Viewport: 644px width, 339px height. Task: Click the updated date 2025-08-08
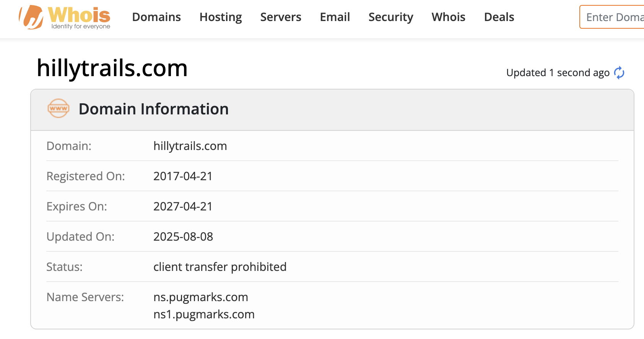tap(183, 236)
